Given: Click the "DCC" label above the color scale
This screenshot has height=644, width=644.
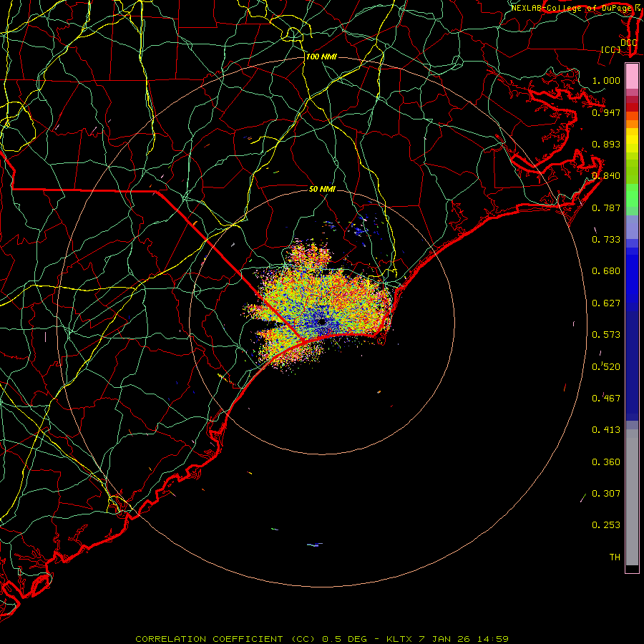Looking at the screenshot, I should 629,43.
